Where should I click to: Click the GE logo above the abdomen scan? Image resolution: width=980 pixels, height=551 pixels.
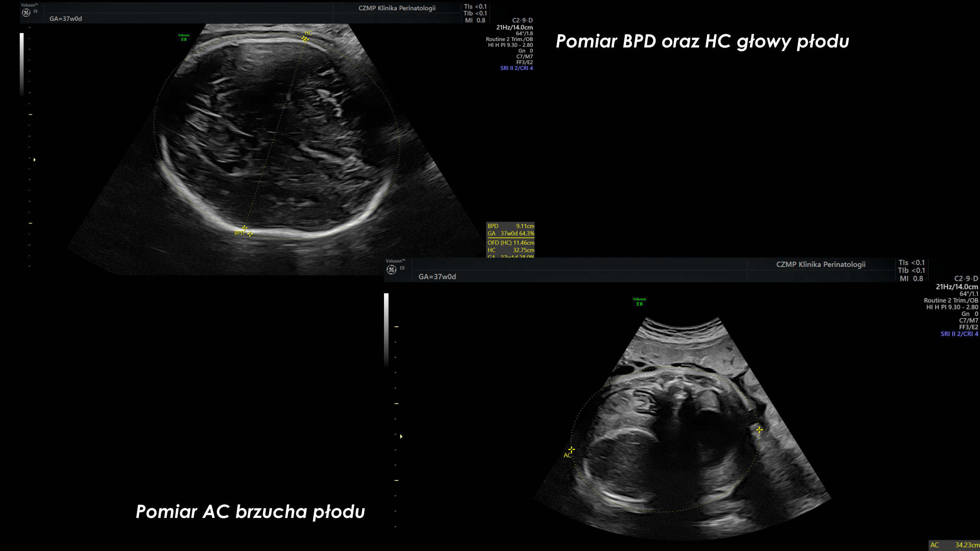(391, 270)
